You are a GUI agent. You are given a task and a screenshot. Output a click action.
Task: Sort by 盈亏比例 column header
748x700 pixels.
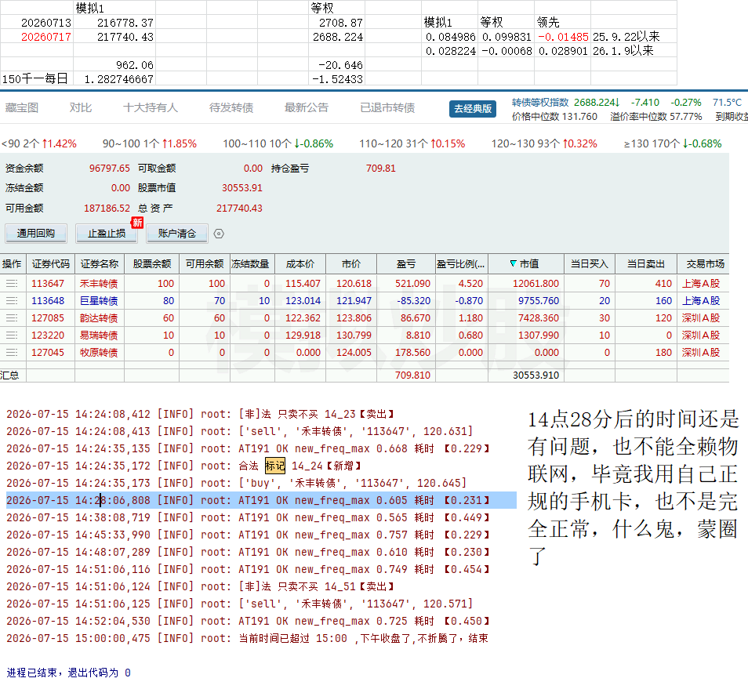click(461, 263)
